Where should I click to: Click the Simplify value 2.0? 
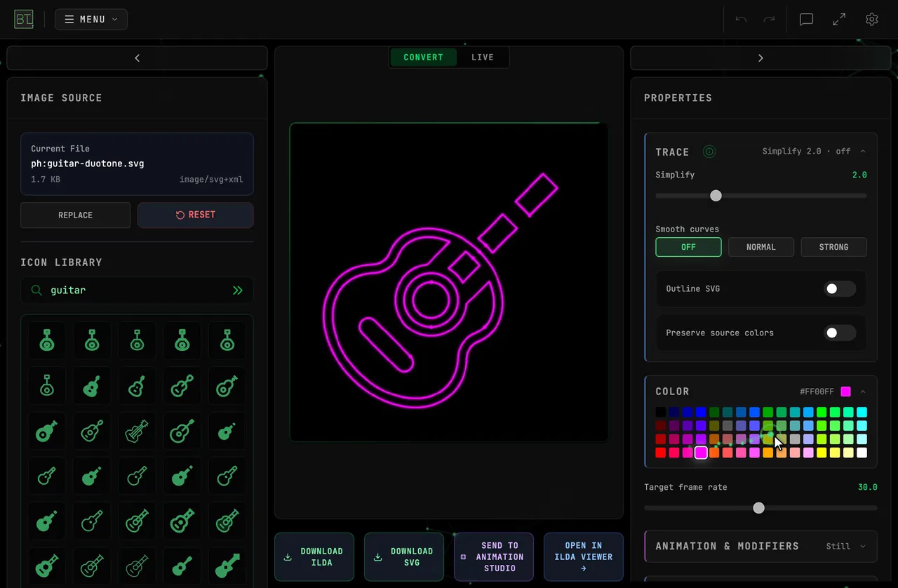[859, 175]
